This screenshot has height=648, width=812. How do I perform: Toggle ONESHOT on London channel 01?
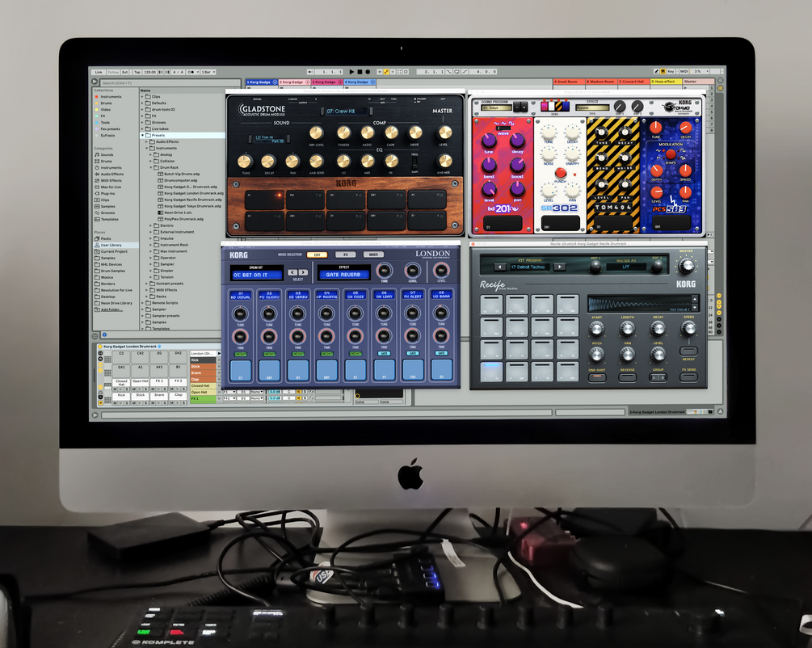click(240, 354)
